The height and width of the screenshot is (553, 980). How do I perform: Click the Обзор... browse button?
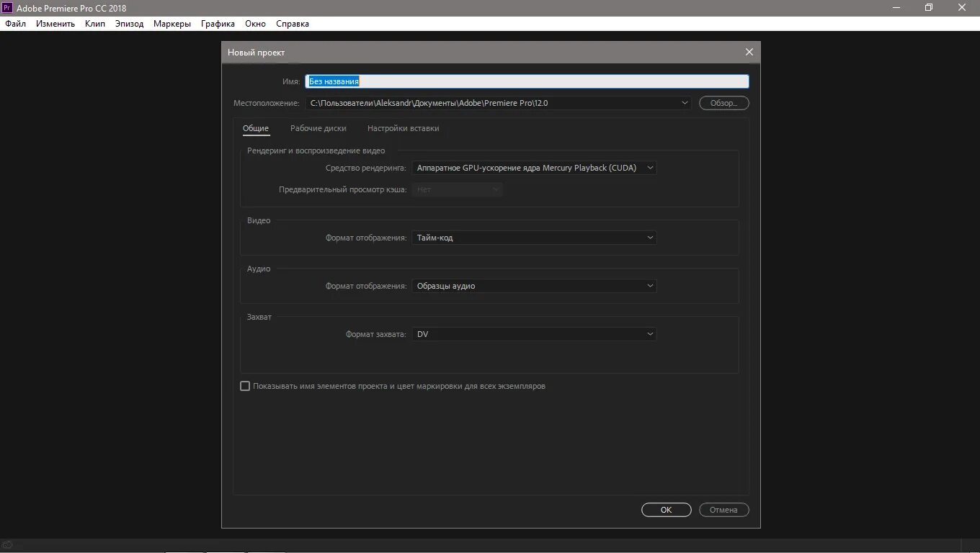click(x=724, y=103)
